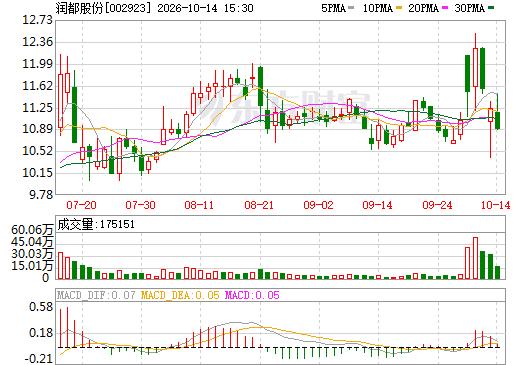Click the MACD_DIF:0.07 indicator label

click(96, 295)
